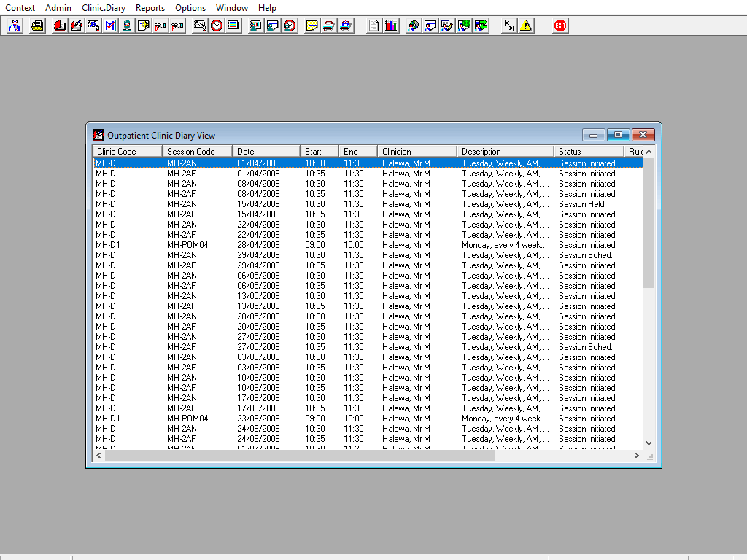The image size is (747, 560).
Task: Select the MH-2AF session dated 01/04/2008
Action: coord(368,174)
